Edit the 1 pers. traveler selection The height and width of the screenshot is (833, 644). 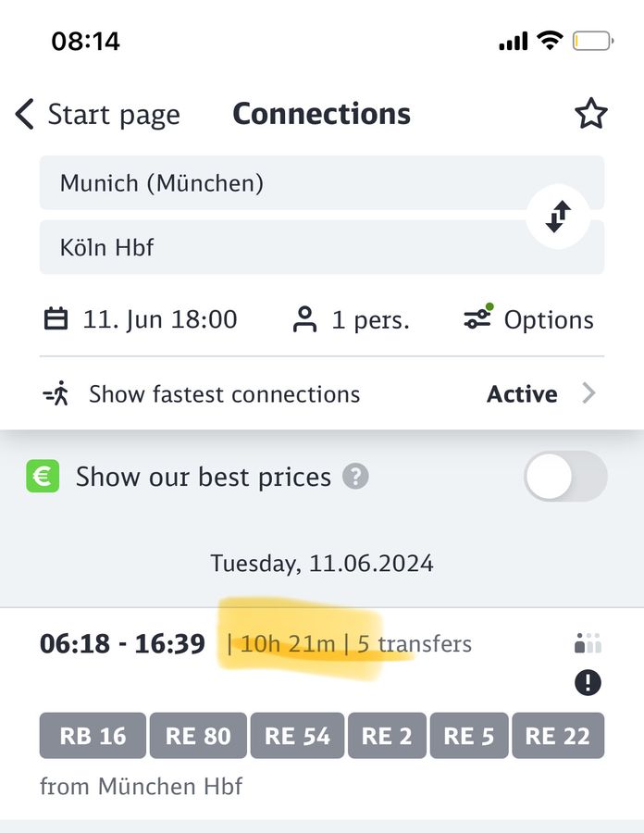(x=370, y=320)
